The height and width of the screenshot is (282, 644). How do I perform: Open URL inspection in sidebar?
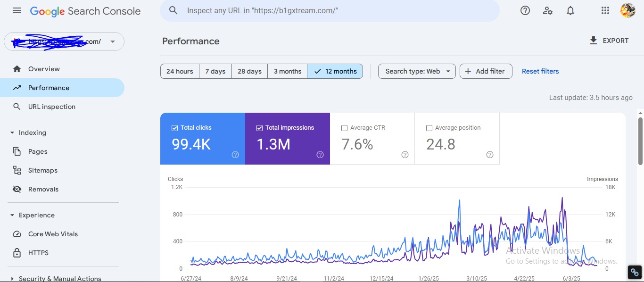(51, 107)
